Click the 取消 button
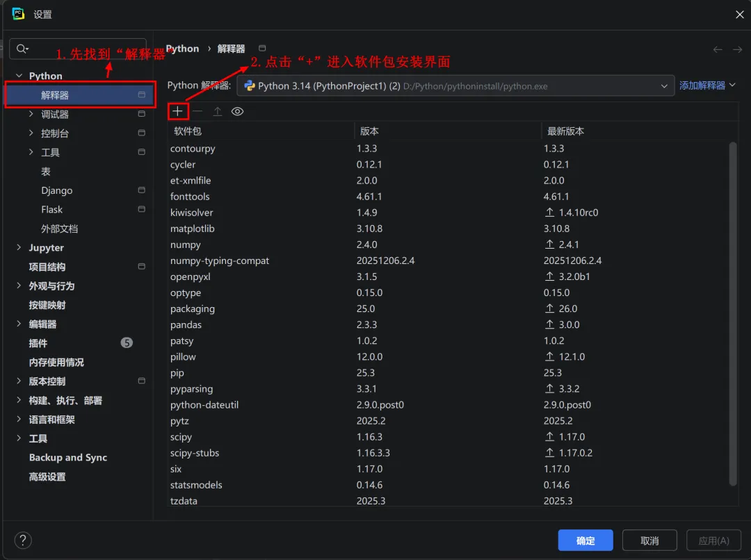This screenshot has width=751, height=560. coord(649,541)
